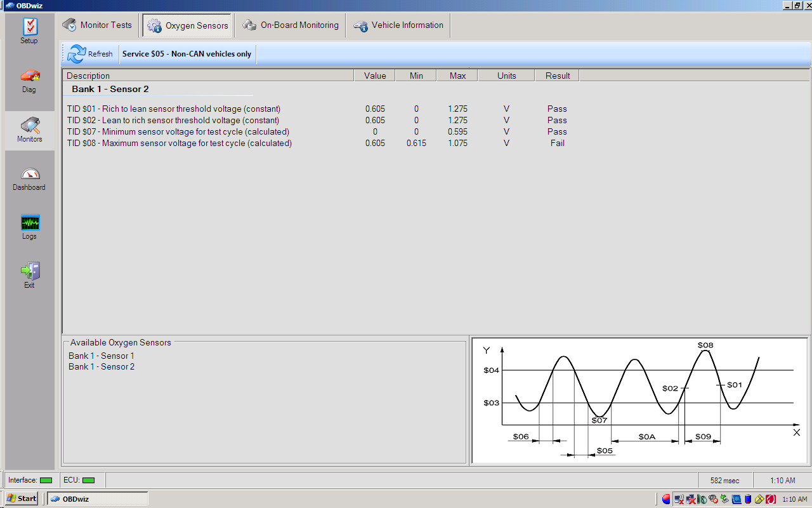Switch to the Monitor Tests tab
Viewport: 812px width, 508px height.
click(98, 25)
